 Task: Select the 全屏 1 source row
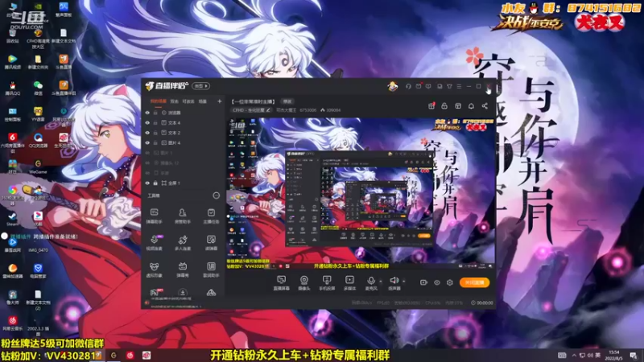click(x=184, y=183)
